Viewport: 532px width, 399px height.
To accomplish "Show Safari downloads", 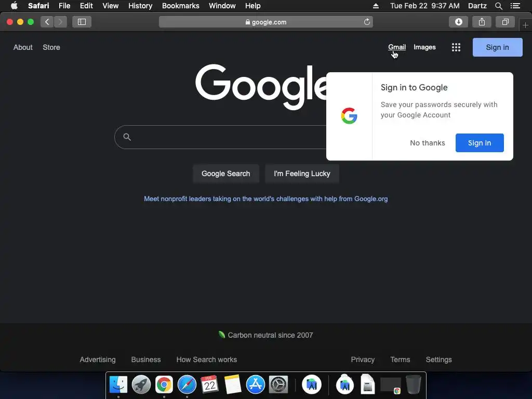I will 458,22.
